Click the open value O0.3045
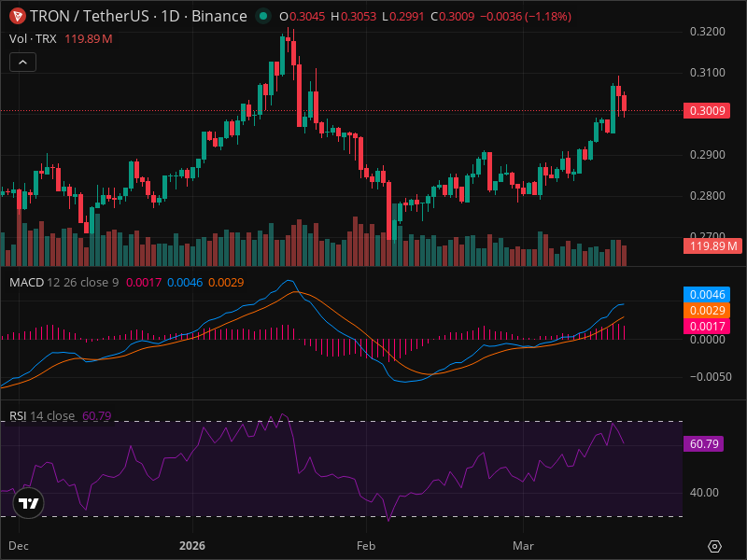 point(302,17)
